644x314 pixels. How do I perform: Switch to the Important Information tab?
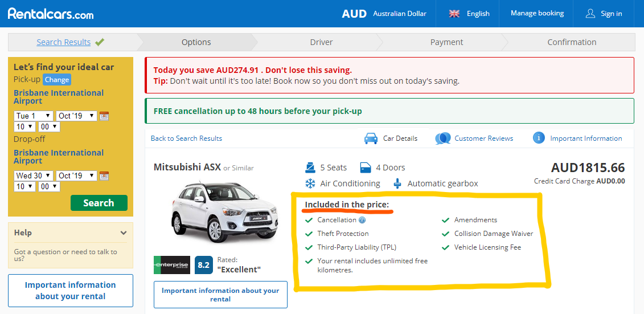coord(577,138)
